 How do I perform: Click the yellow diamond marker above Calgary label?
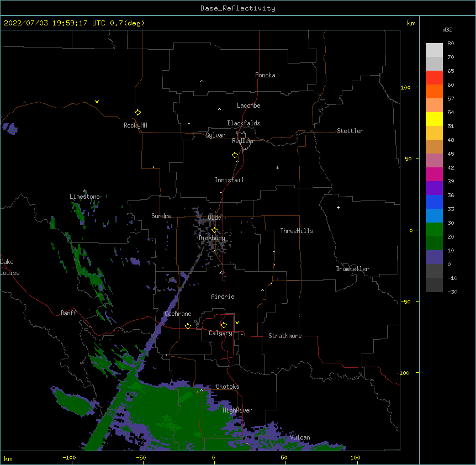coord(224,325)
